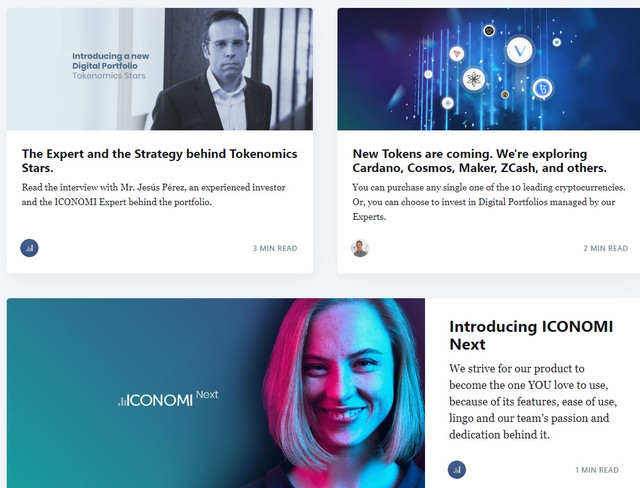Click the ICONOMI author avatar under Tokenomics Stars article
This screenshot has width=640, height=488.
29,248
